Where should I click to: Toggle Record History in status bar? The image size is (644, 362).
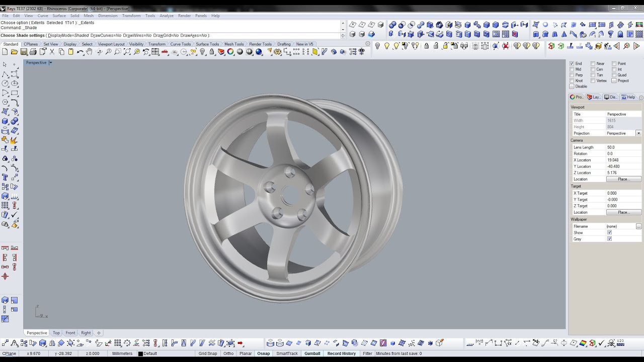click(342, 353)
